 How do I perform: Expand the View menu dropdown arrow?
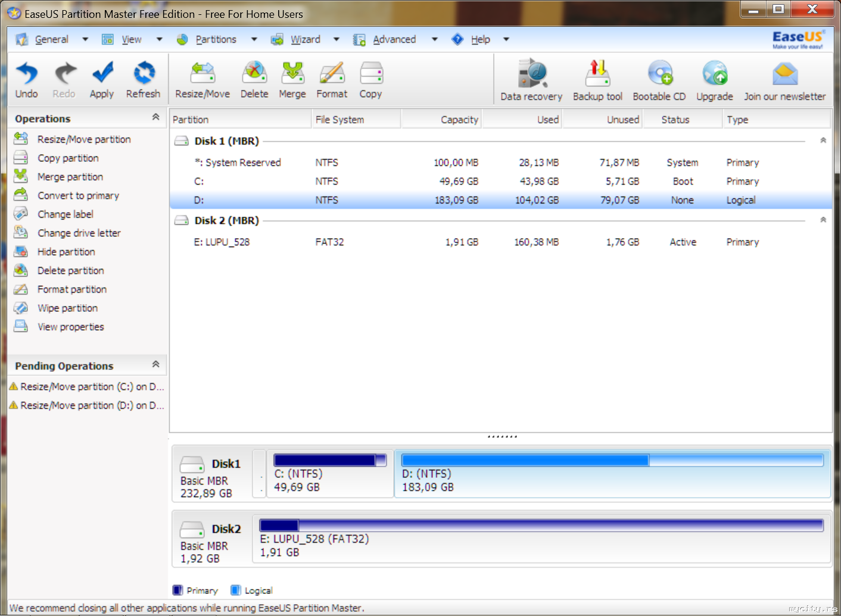(159, 39)
